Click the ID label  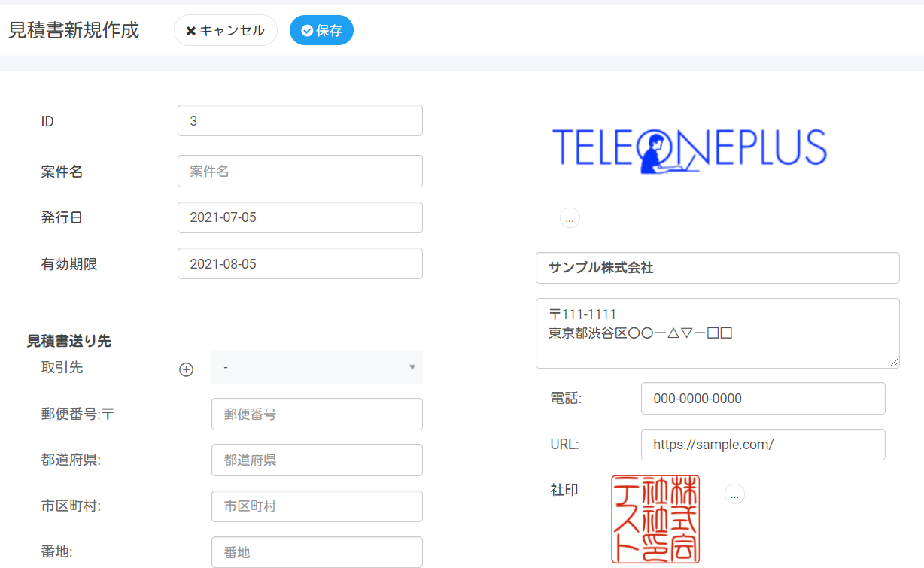pos(47,121)
